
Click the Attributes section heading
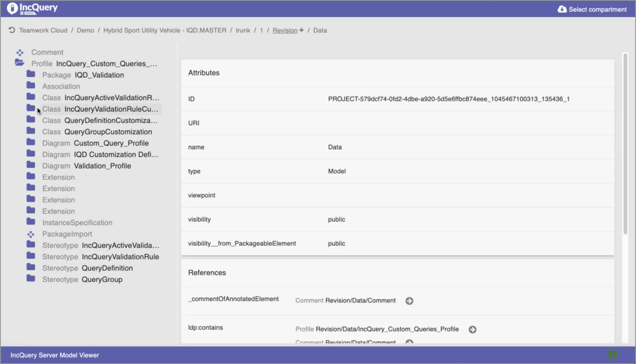coord(204,73)
